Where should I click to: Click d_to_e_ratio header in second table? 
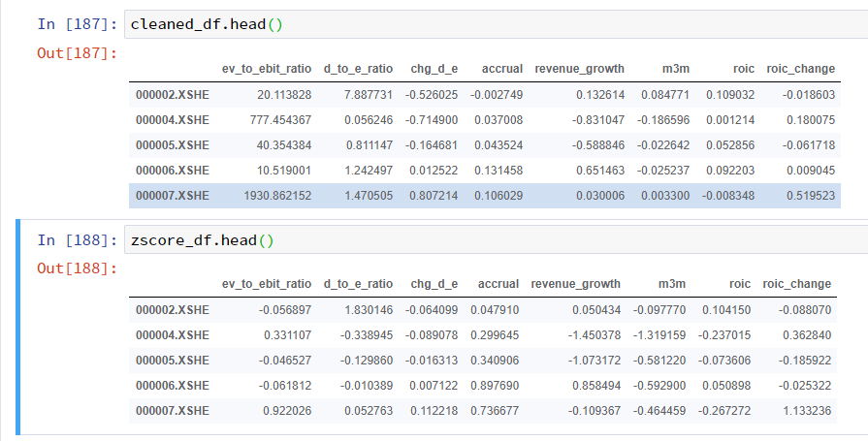[358, 284]
